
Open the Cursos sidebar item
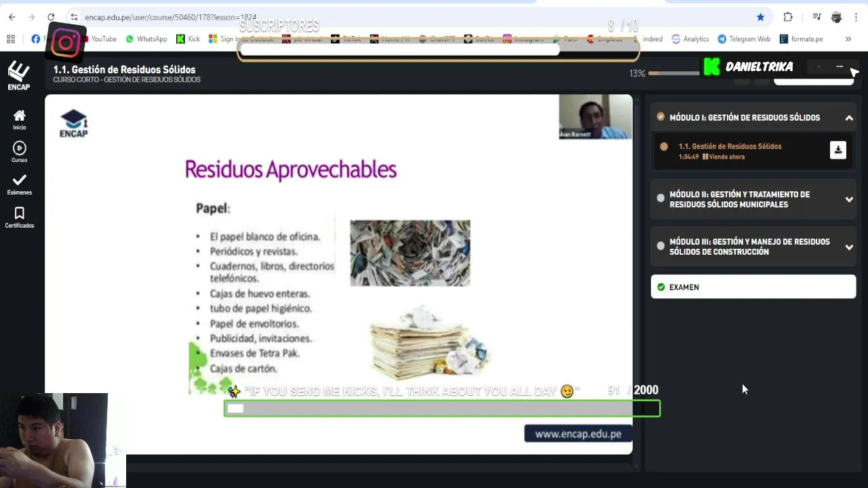point(19,152)
